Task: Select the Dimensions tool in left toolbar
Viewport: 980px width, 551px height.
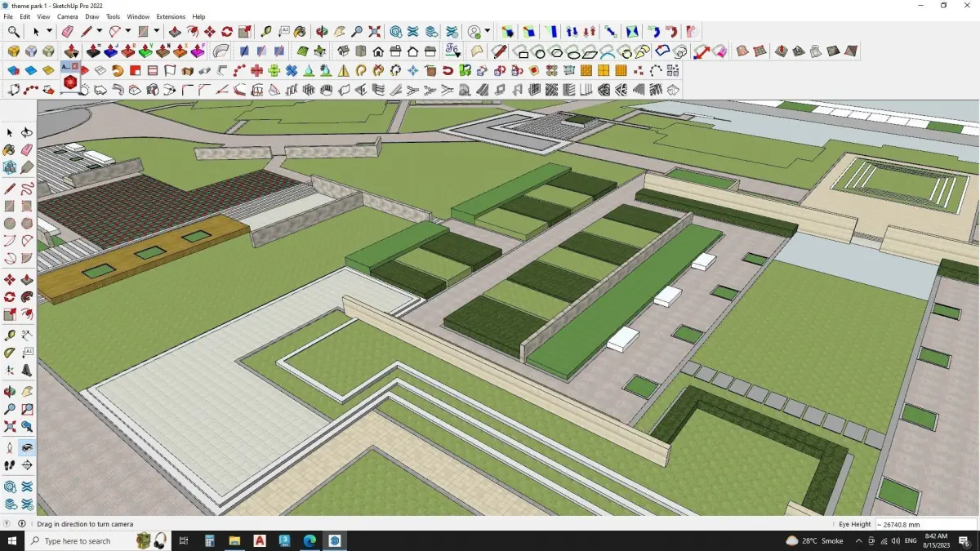Action: click(27, 335)
